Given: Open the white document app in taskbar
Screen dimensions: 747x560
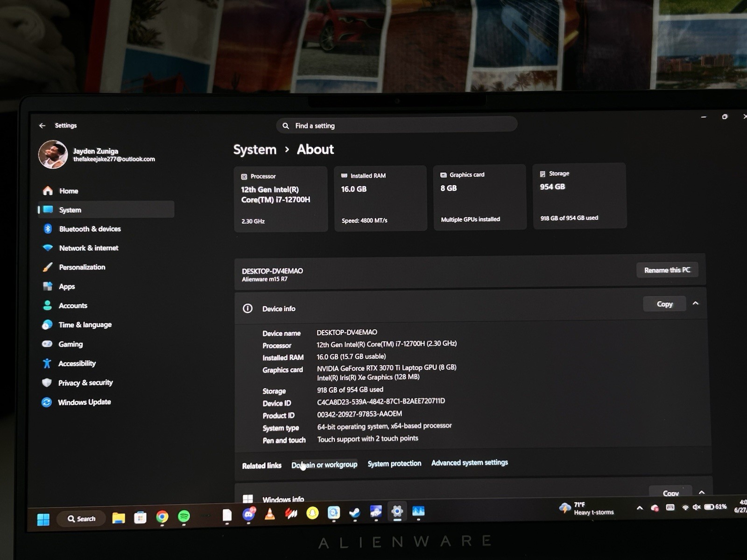Looking at the screenshot, I should tap(227, 515).
